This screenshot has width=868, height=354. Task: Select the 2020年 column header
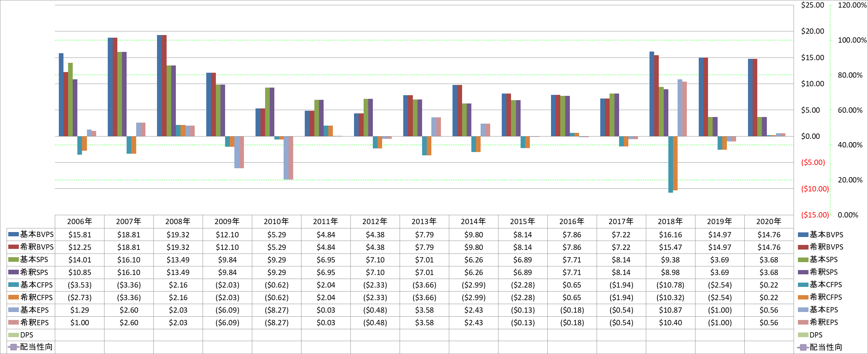pos(769,221)
